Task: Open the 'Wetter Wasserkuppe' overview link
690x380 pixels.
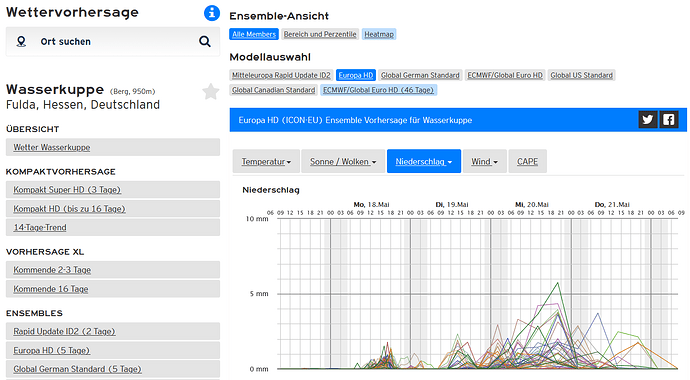Action: pyautogui.click(x=113, y=147)
